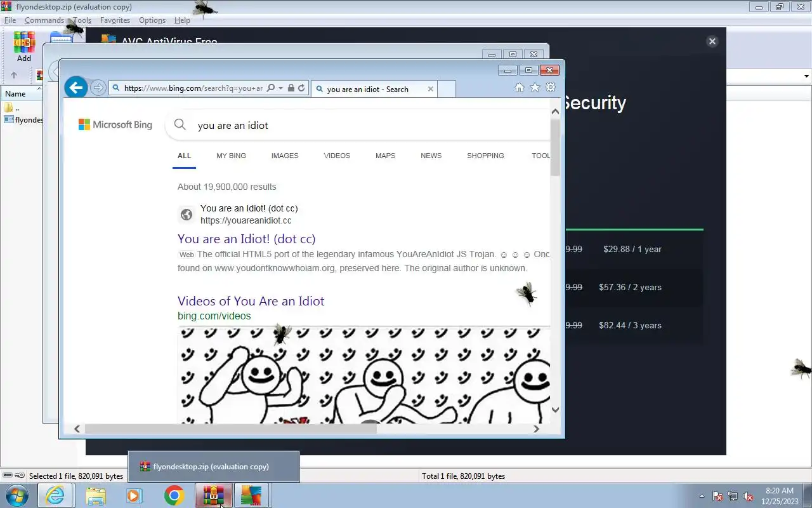Open the WinRAR Options menu
The height and width of the screenshot is (508, 812).
[x=152, y=20]
